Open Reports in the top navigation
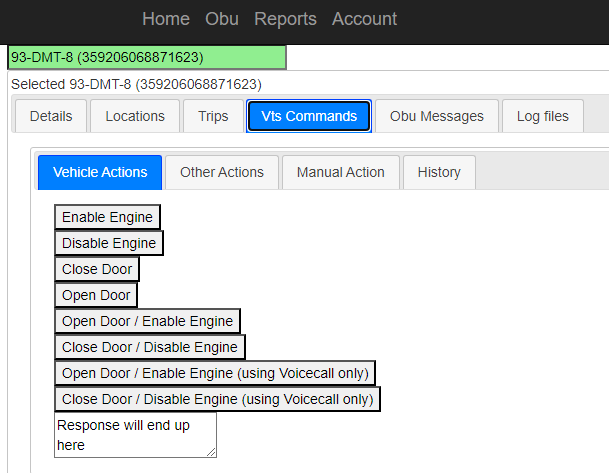Viewport: 609px width, 473px height. (285, 19)
